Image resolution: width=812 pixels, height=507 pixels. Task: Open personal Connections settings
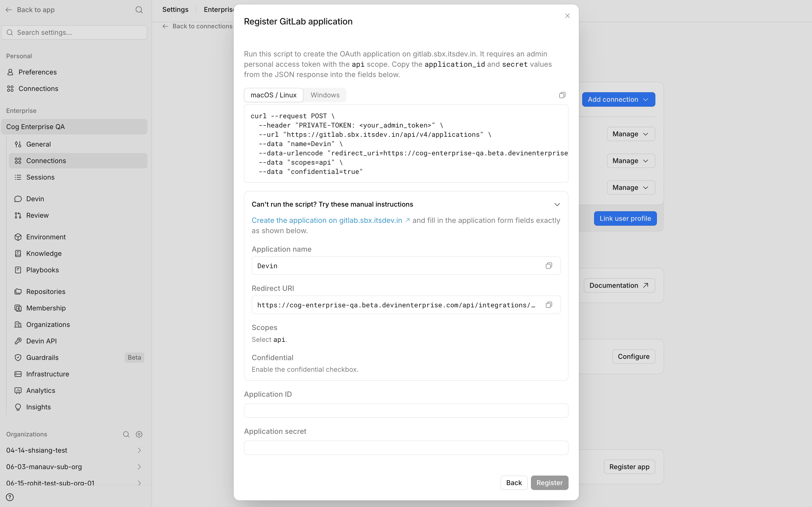74,89
